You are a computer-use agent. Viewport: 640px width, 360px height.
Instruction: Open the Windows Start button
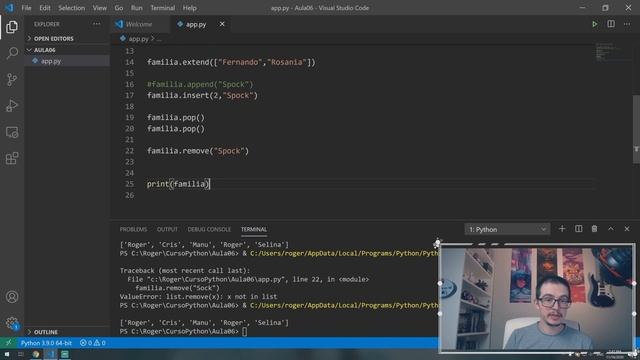(7, 354)
